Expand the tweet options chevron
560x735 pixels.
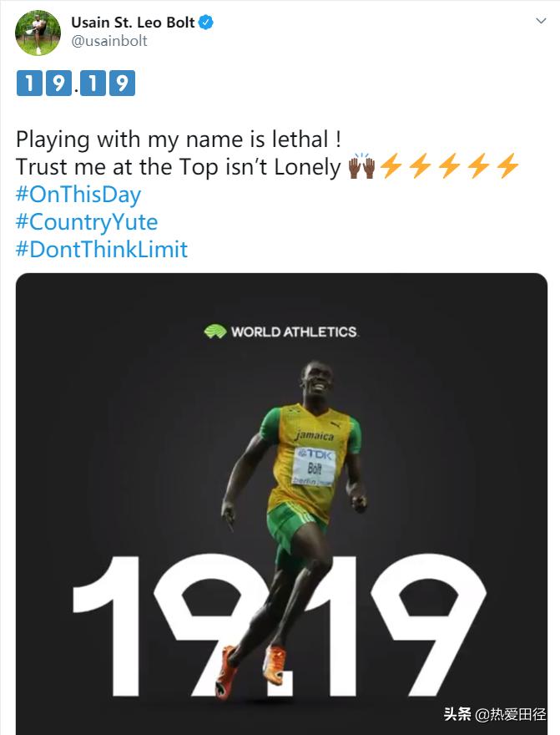[x=540, y=23]
